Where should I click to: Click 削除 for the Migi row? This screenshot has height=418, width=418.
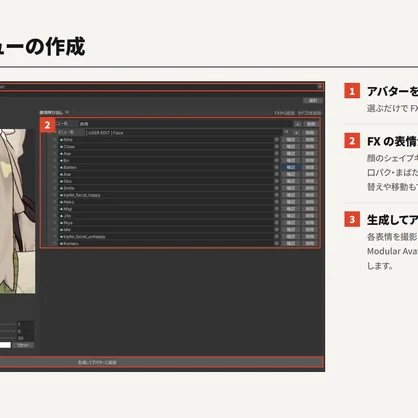pos(310,209)
